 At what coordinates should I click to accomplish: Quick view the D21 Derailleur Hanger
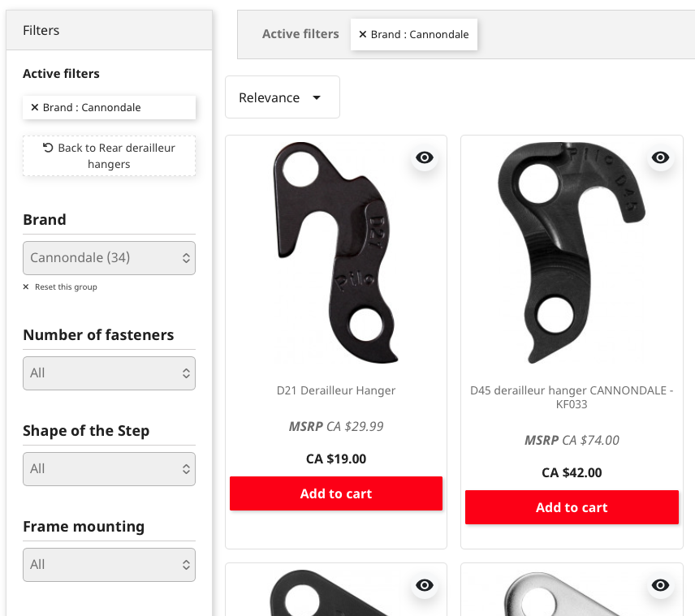(425, 157)
